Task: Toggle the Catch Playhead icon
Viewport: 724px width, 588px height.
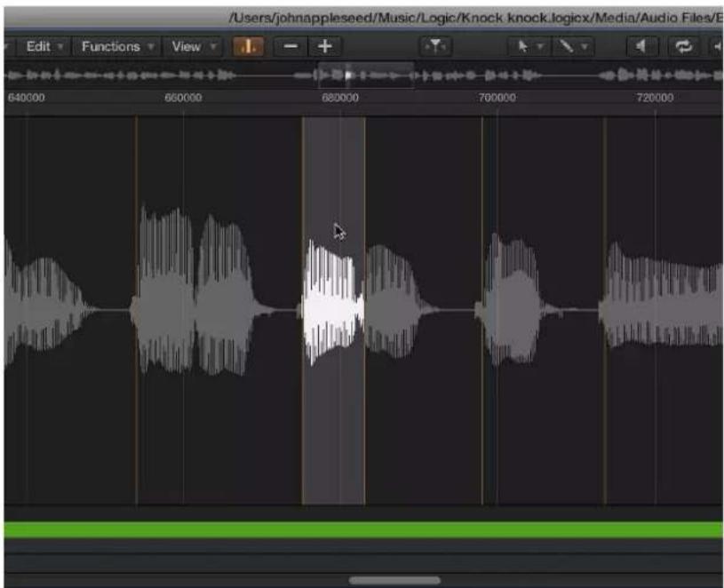Action: click(435, 46)
